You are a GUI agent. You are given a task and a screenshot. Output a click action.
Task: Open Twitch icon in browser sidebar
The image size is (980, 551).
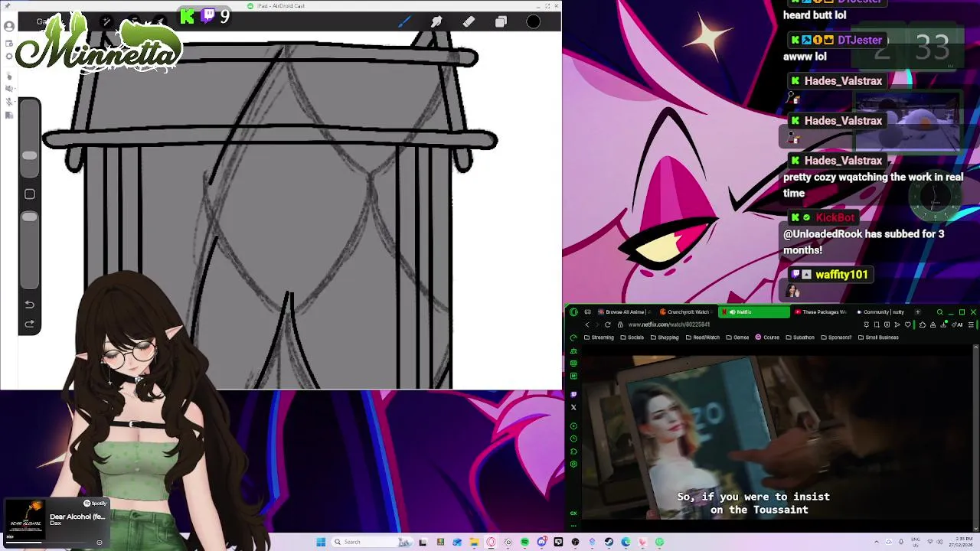(x=573, y=395)
